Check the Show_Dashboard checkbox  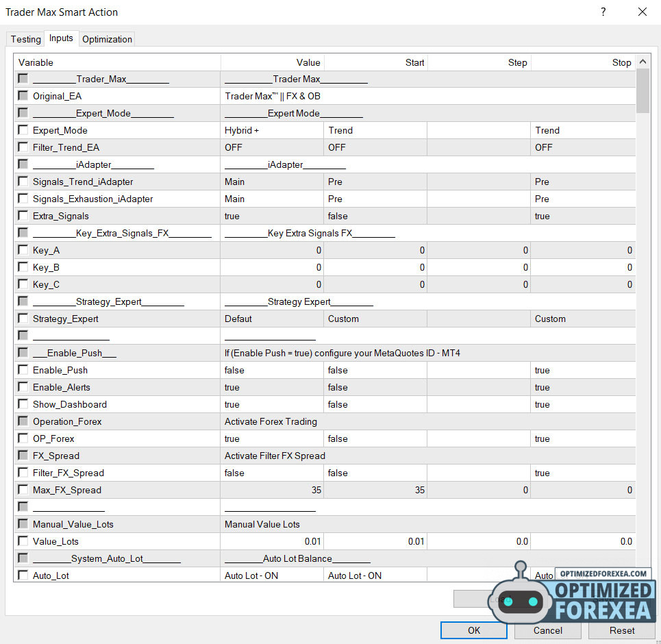click(23, 404)
